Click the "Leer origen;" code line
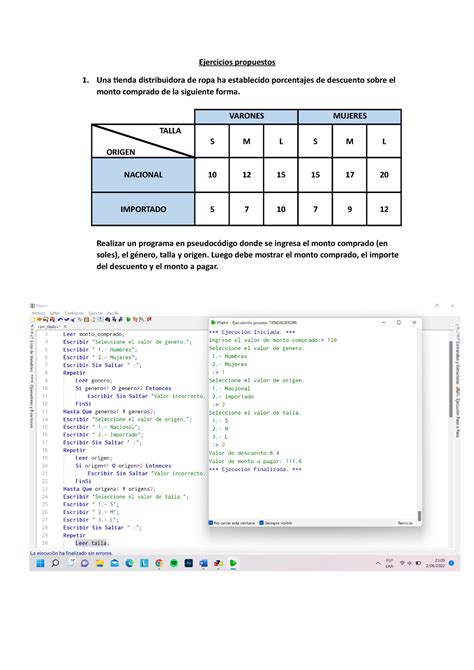 (94, 458)
